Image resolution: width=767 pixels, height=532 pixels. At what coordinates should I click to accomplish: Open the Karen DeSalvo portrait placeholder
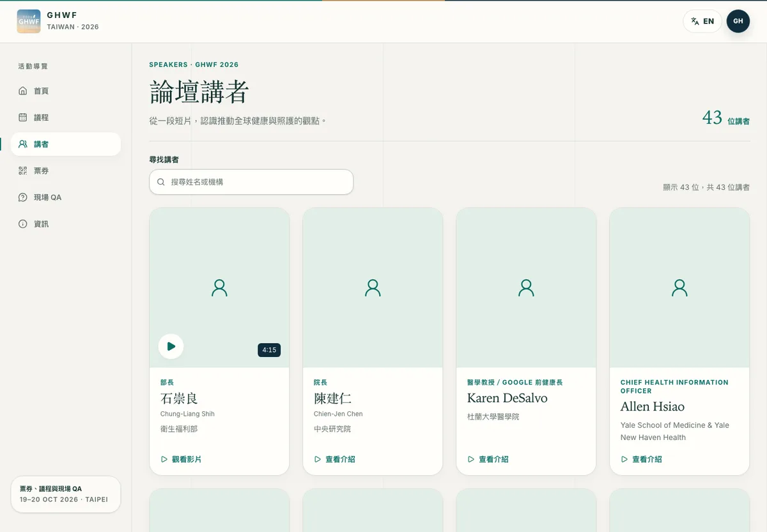pyautogui.click(x=526, y=288)
